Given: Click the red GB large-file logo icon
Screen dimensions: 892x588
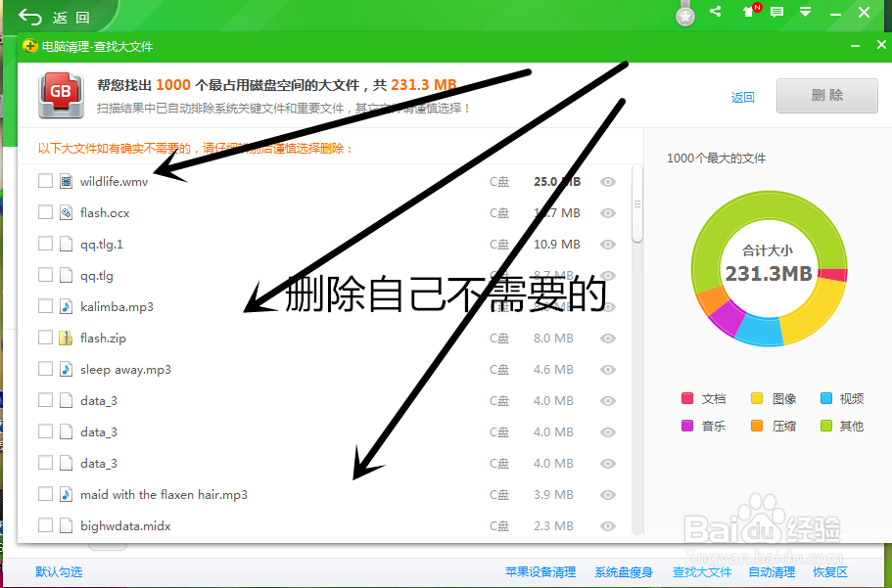Looking at the screenshot, I should (61, 93).
